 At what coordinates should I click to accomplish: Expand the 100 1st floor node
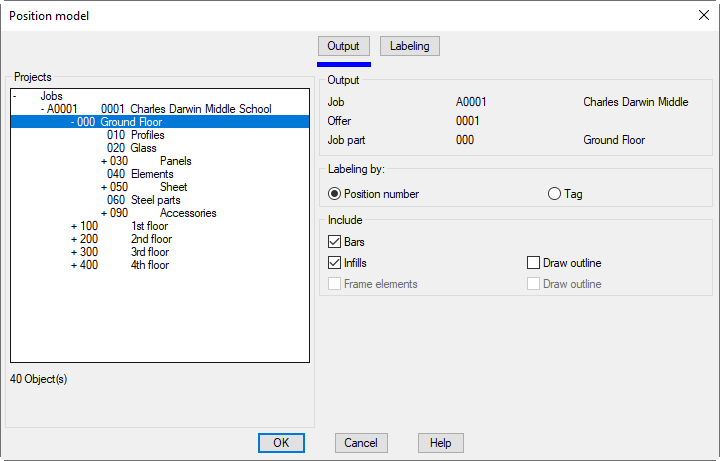point(74,226)
